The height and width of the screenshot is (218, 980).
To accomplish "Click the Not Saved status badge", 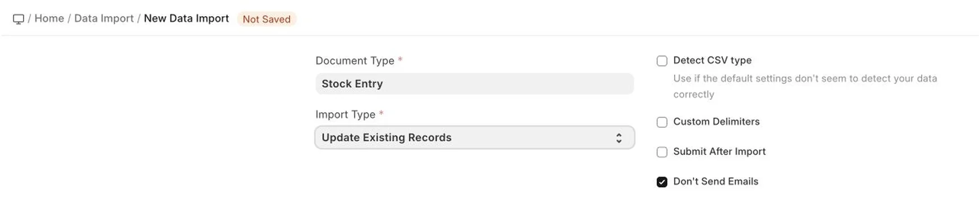I will [x=267, y=19].
